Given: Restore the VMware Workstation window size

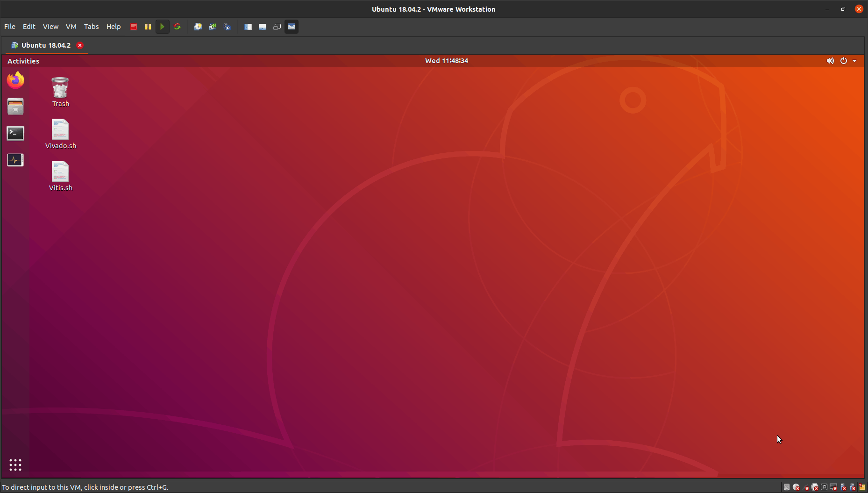Looking at the screenshot, I should [843, 9].
